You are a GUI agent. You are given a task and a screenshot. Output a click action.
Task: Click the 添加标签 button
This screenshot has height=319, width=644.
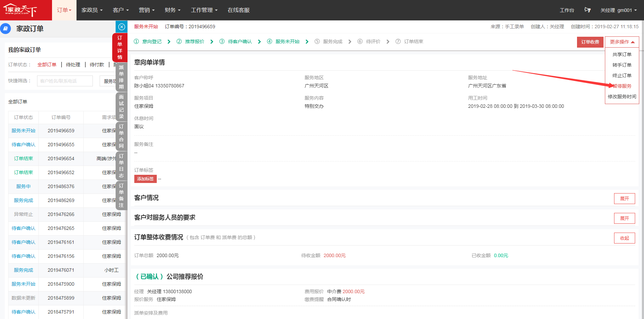[x=146, y=179]
